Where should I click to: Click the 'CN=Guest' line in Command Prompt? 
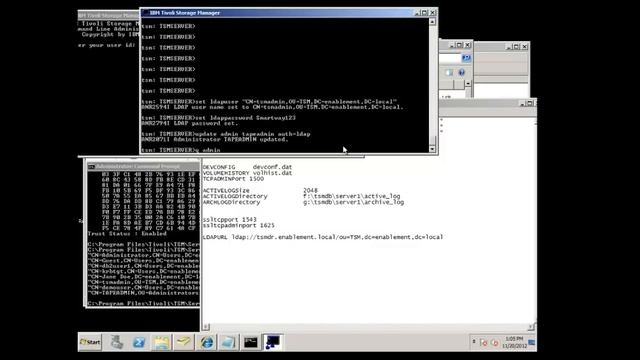pos(143,260)
